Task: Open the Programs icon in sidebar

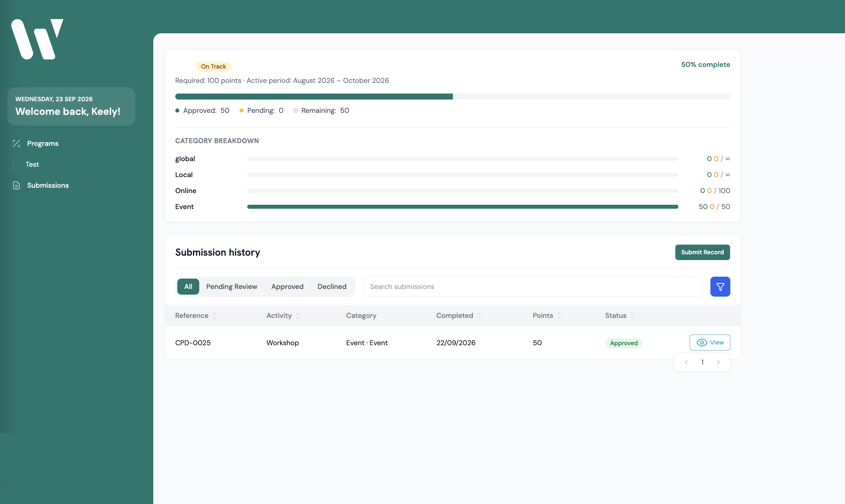Action: [x=16, y=143]
